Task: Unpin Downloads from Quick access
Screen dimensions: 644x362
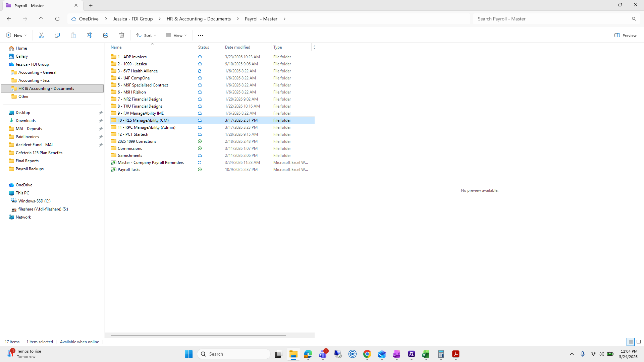Action: coord(101,121)
